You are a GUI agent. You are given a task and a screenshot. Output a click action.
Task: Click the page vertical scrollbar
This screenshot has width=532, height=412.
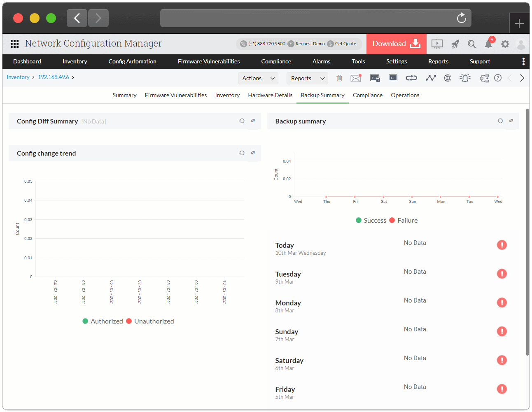[x=527, y=232]
